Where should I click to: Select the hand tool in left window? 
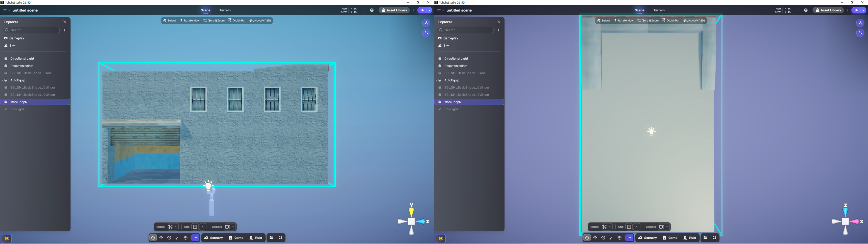(153, 238)
